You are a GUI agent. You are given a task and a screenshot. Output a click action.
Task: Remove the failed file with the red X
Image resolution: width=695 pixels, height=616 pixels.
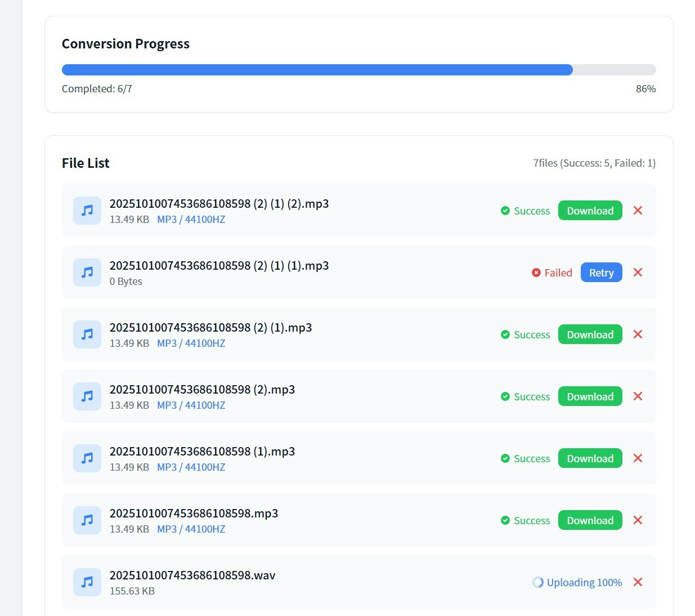pos(638,273)
